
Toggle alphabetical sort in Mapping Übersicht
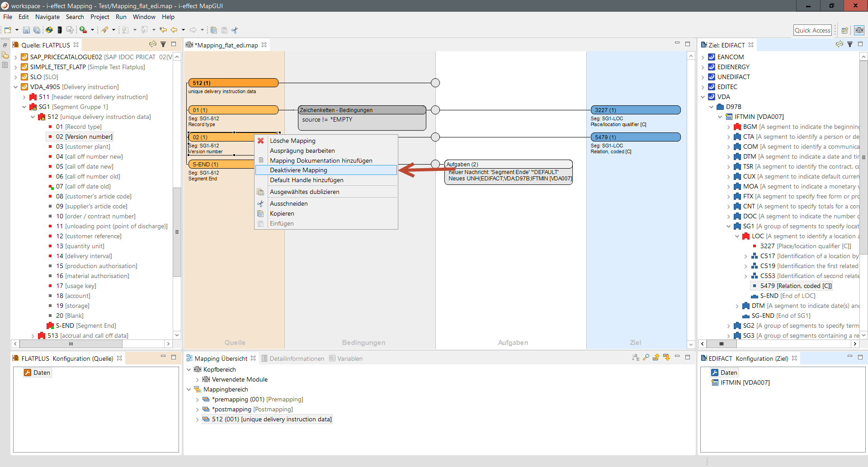(x=636, y=358)
